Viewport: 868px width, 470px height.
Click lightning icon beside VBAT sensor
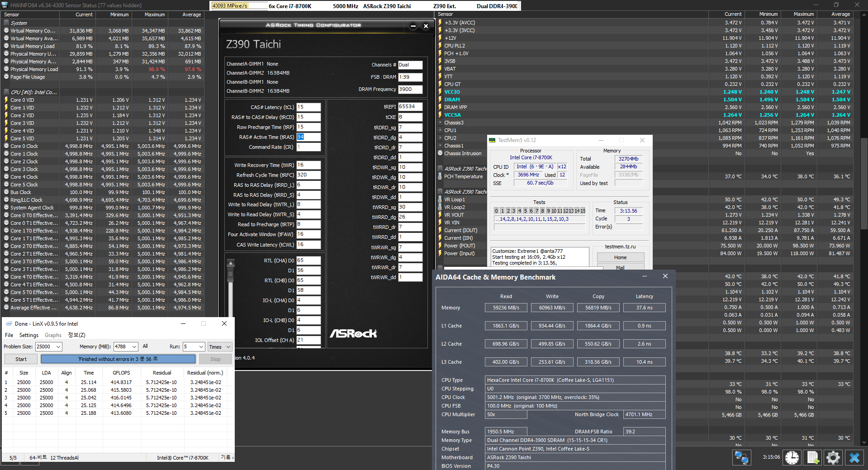(x=440, y=69)
